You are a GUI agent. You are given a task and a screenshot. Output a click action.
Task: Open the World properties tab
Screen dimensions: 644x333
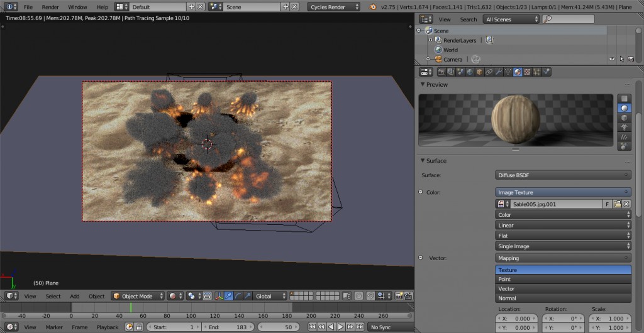469,72
